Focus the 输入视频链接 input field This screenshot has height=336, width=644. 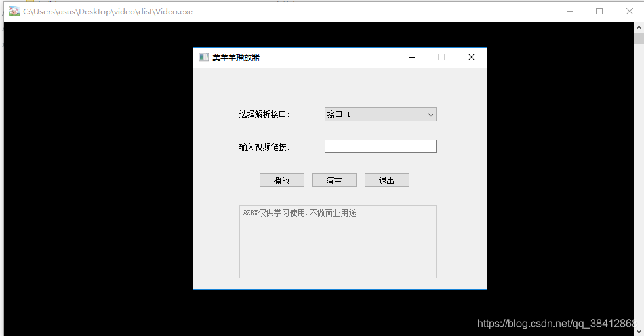pyautogui.click(x=380, y=146)
